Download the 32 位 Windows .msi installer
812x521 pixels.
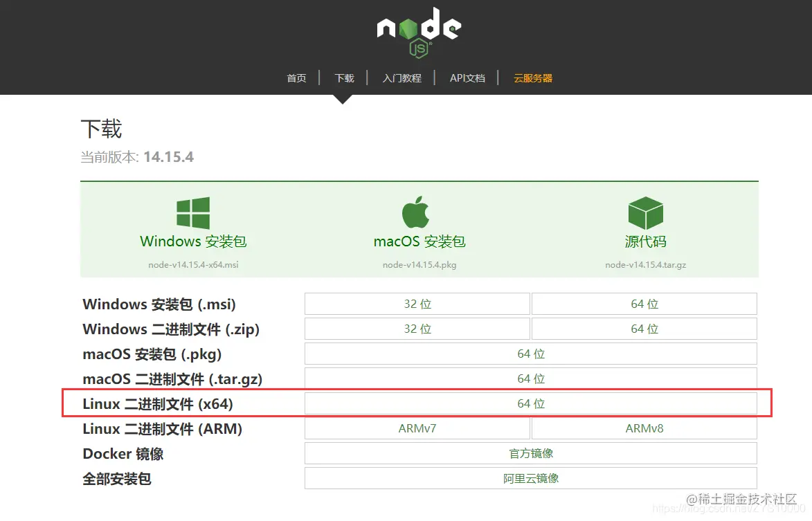point(417,304)
